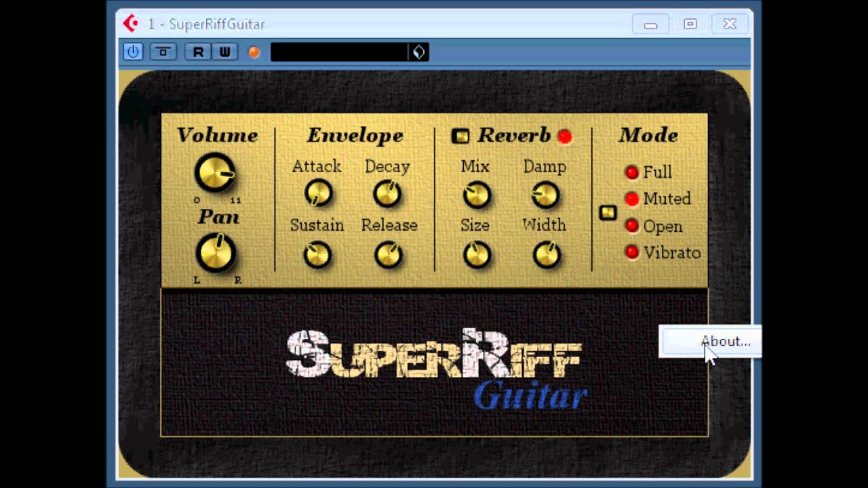Select Open mode LED
The image size is (868, 488).
[x=631, y=225]
